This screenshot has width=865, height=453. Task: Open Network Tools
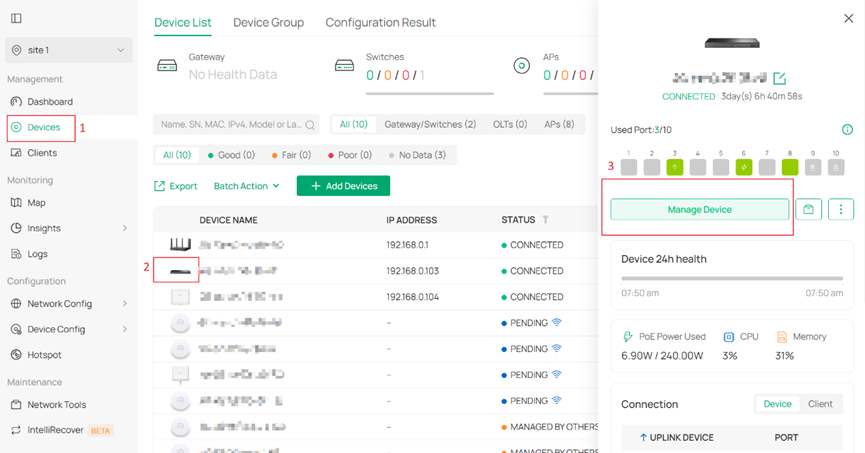[56, 404]
